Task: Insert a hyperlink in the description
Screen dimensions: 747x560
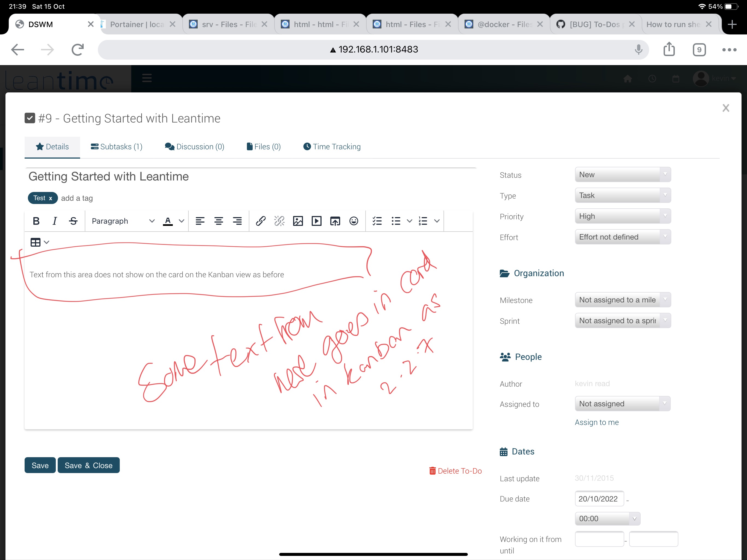Action: click(x=260, y=221)
